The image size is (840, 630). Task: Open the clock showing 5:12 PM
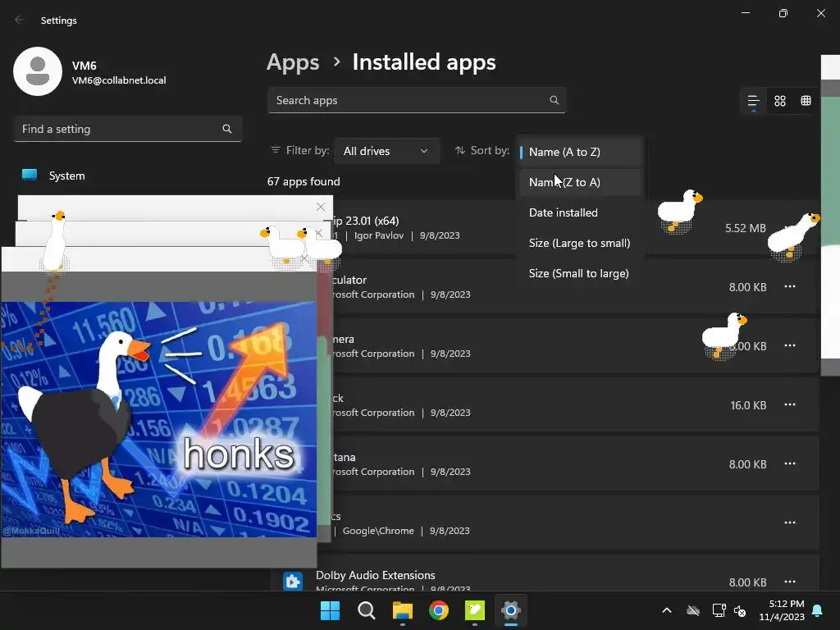tap(782, 610)
